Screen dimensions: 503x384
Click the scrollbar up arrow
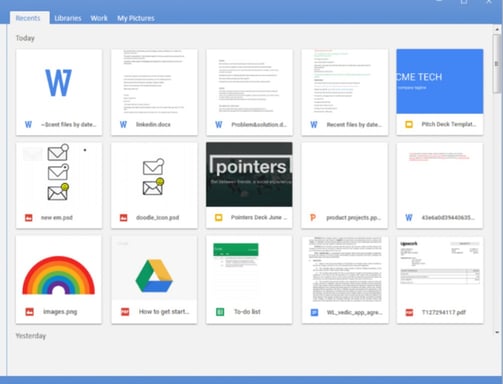click(x=497, y=30)
